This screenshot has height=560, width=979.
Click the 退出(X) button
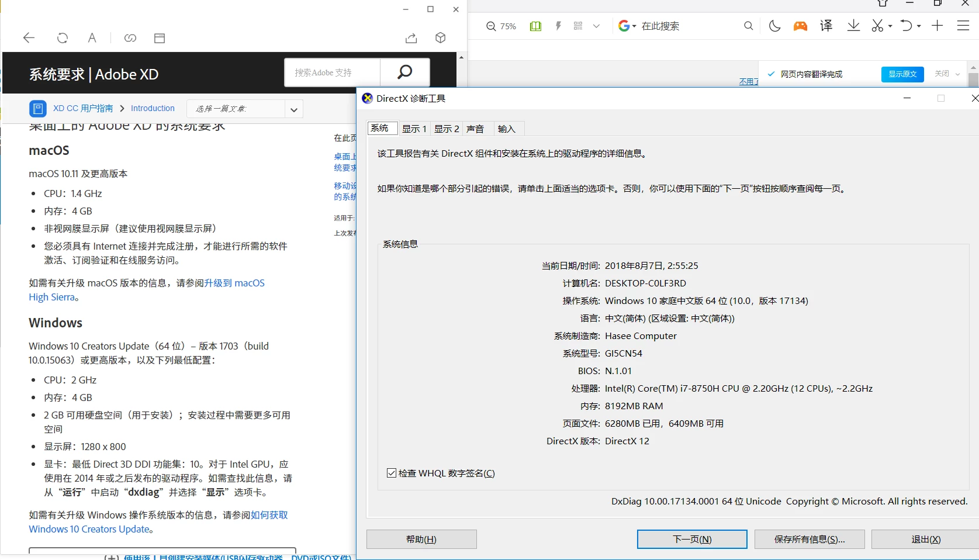(x=926, y=539)
